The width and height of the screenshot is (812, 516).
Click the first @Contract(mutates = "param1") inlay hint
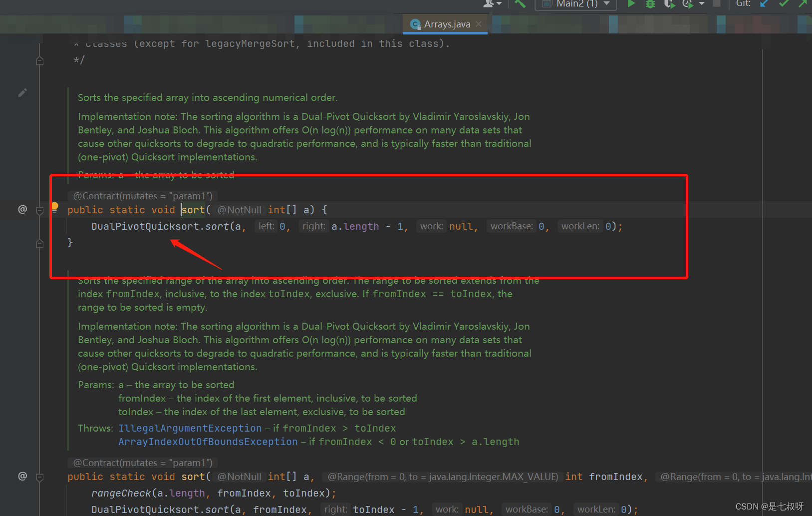tap(143, 196)
